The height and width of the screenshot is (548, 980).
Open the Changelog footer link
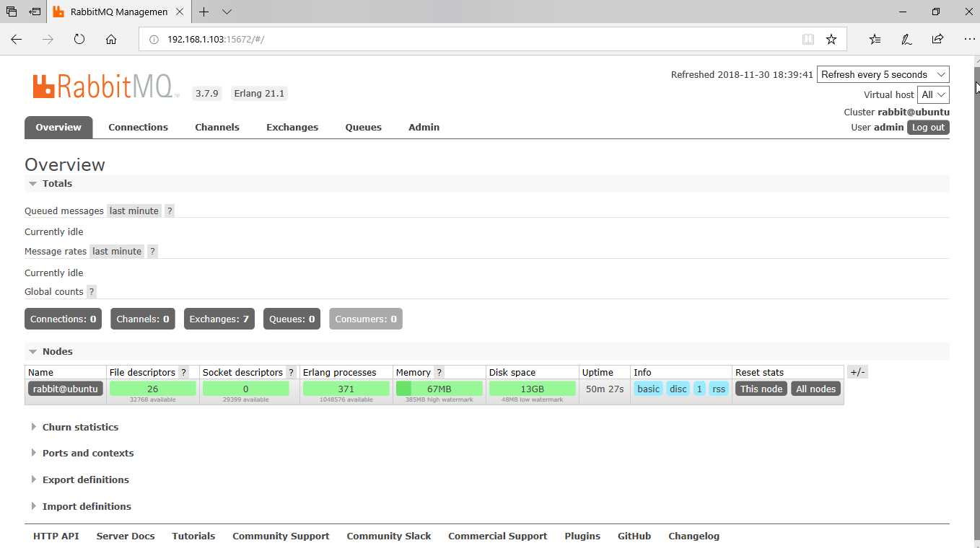[x=694, y=536]
